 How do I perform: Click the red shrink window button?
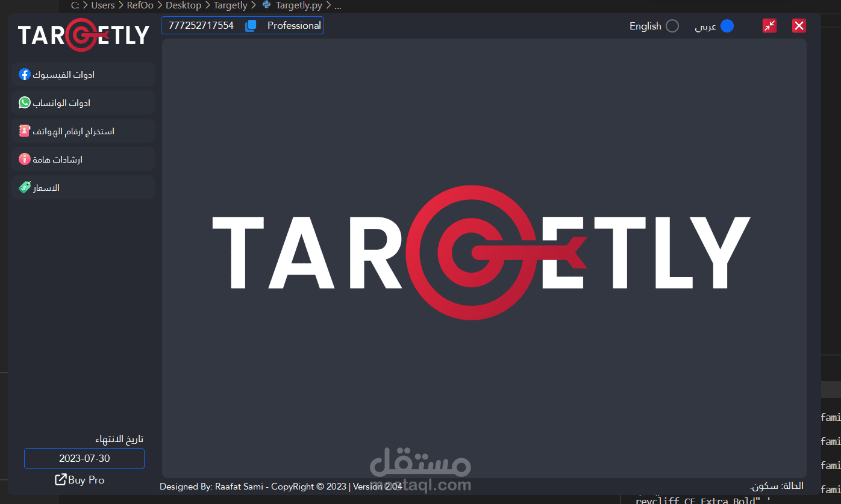(x=769, y=25)
